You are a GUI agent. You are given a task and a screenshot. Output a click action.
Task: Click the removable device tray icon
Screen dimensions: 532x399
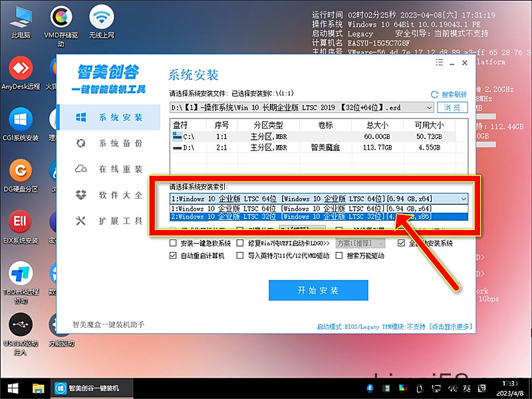[x=420, y=388]
